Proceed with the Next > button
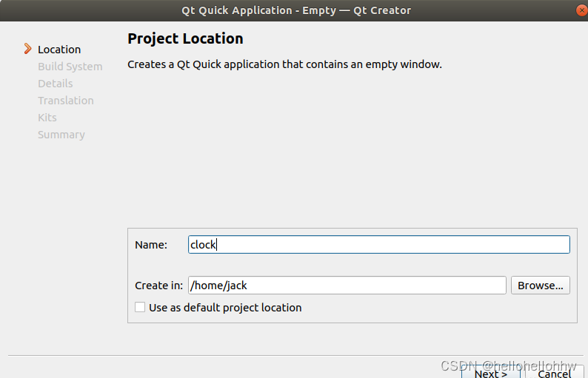The image size is (588, 378). (491, 372)
